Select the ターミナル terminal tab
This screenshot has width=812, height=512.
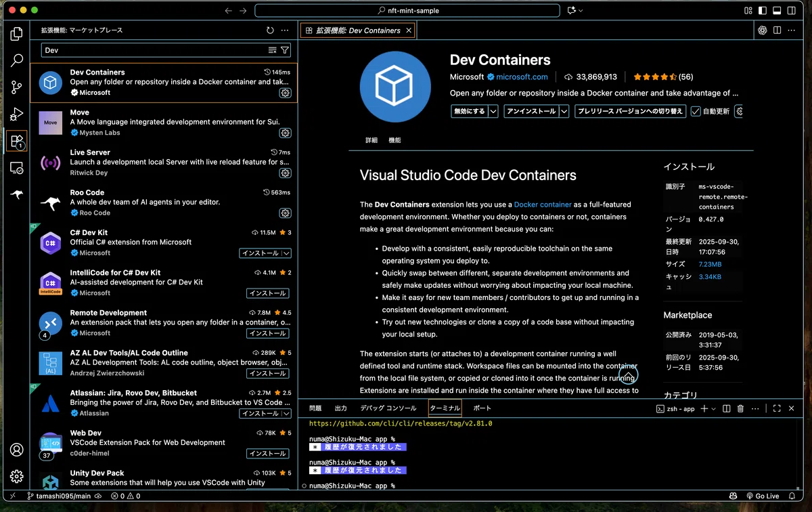click(x=445, y=408)
